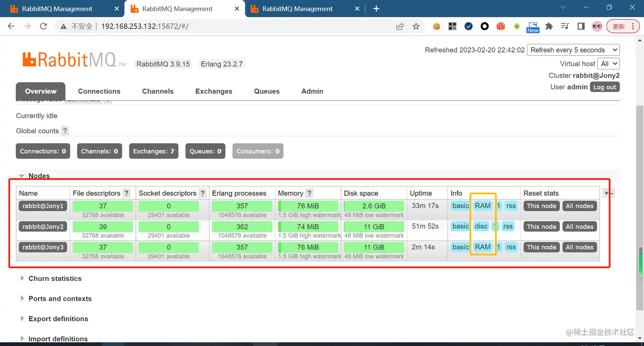Open node rabbit@Jony3 details
The height and width of the screenshot is (346, 644).
[x=43, y=247]
